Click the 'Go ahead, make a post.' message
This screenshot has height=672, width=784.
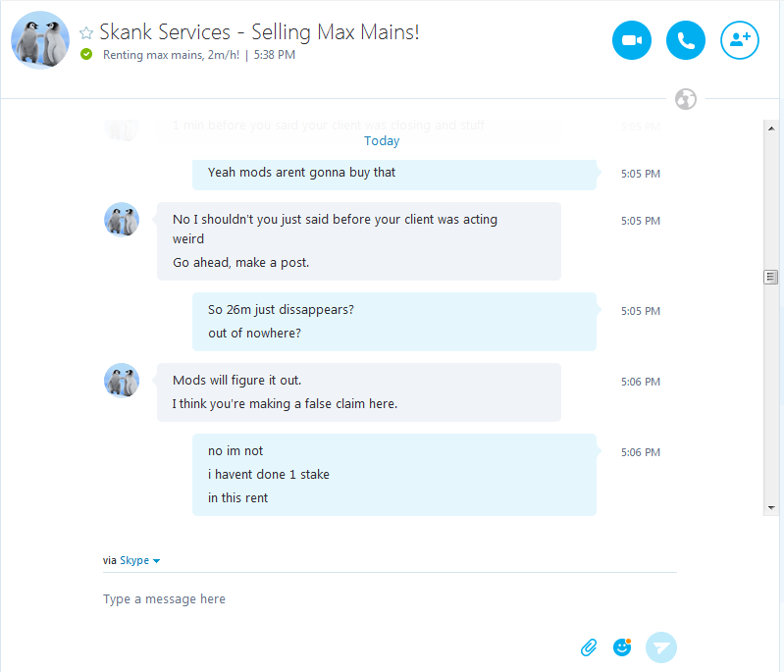click(240, 263)
